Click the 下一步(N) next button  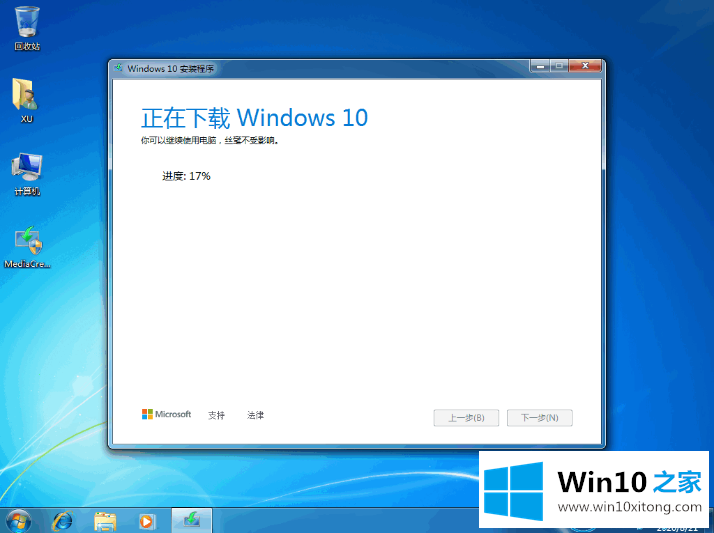click(540, 418)
